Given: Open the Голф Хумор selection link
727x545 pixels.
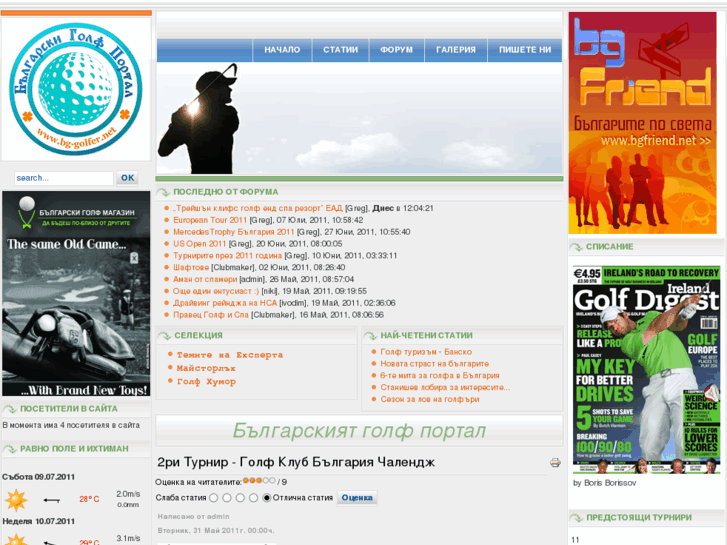Looking at the screenshot, I should [x=206, y=382].
